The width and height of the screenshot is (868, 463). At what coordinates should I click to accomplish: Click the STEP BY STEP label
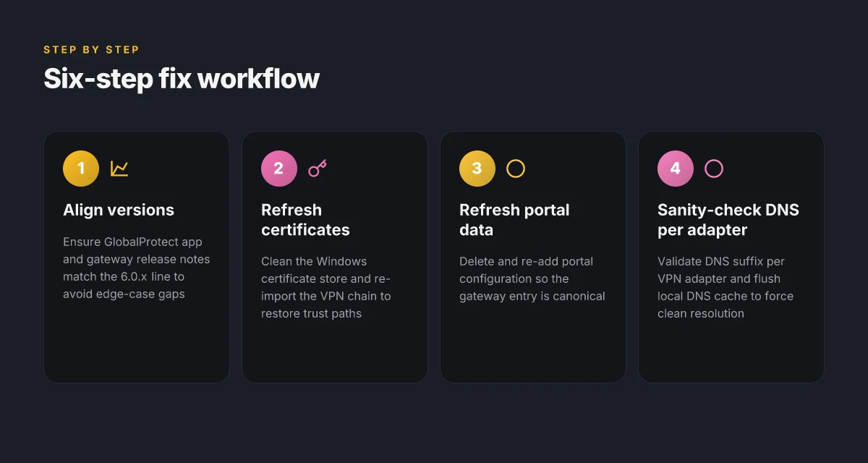click(91, 50)
